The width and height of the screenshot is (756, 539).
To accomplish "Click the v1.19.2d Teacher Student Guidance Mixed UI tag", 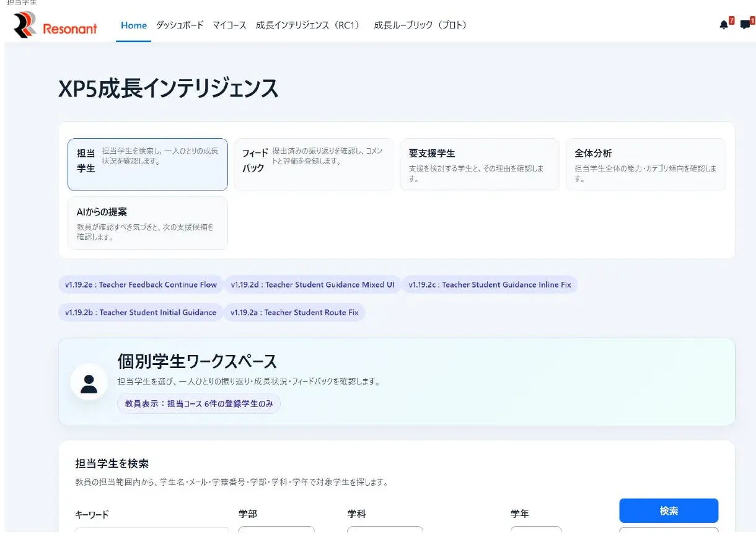I will [312, 285].
